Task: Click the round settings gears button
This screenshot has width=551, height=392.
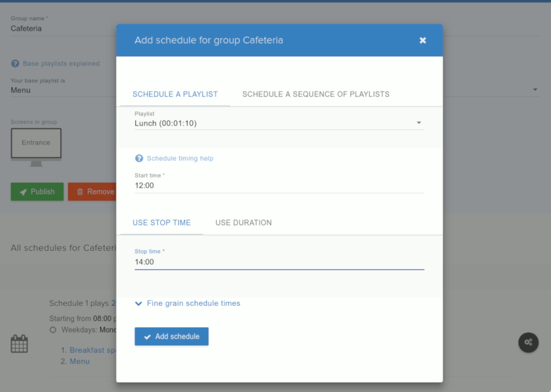Action: (528, 342)
